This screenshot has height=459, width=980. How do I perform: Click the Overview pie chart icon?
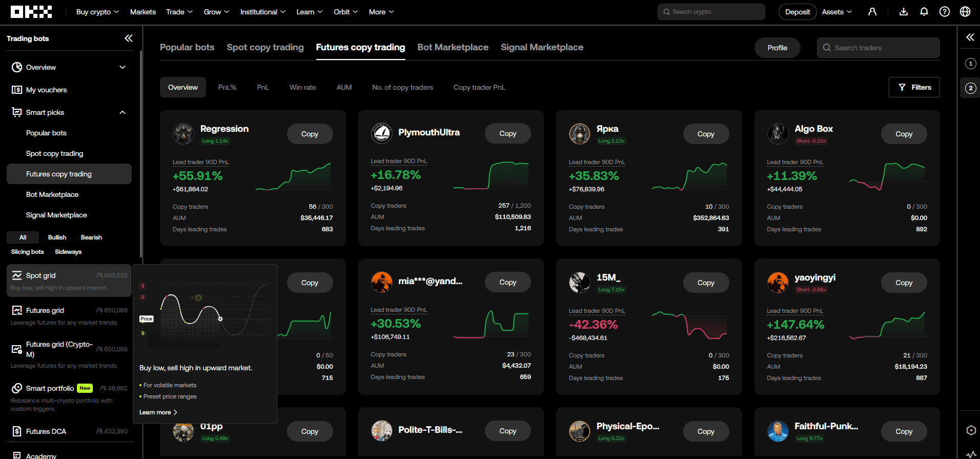[x=17, y=67]
